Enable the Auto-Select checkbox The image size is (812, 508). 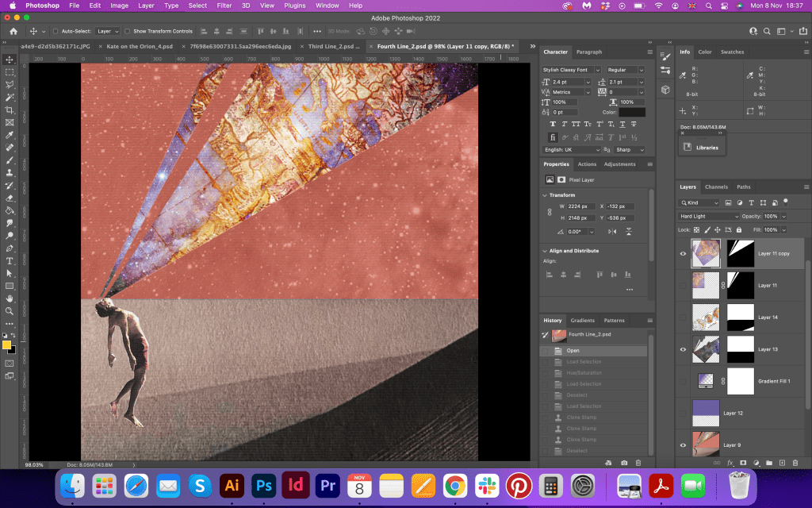(x=55, y=31)
